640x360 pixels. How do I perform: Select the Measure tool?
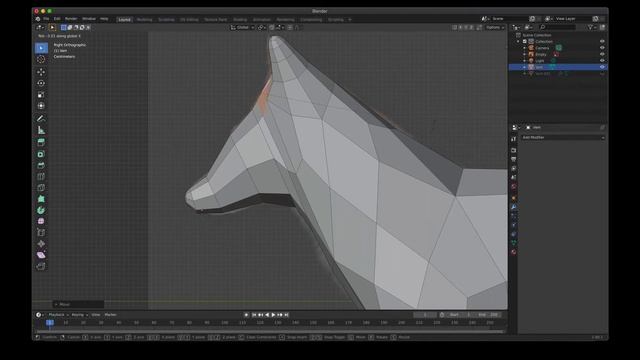41,130
